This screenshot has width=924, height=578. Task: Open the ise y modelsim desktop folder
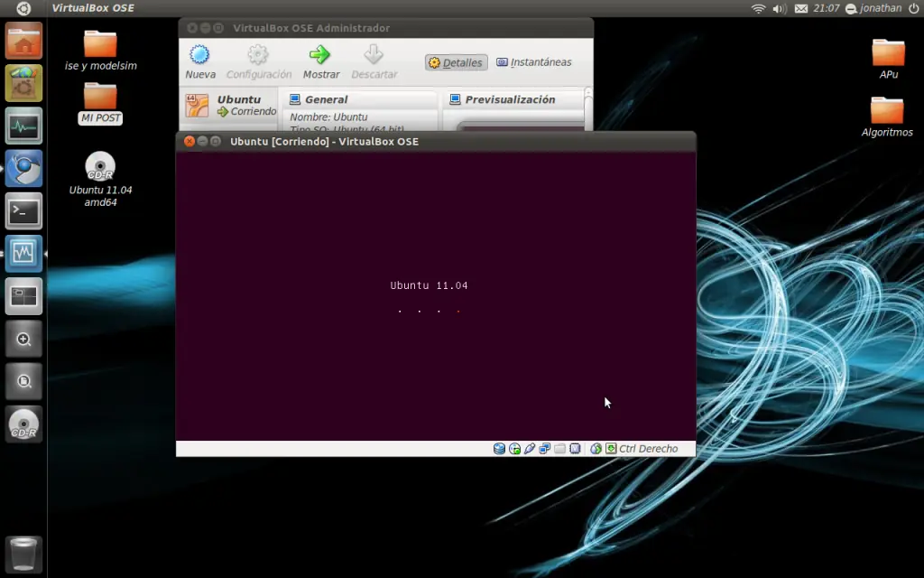tap(100, 51)
